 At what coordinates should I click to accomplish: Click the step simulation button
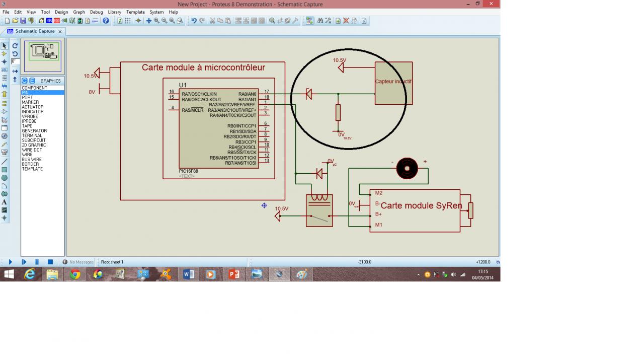pos(24,262)
